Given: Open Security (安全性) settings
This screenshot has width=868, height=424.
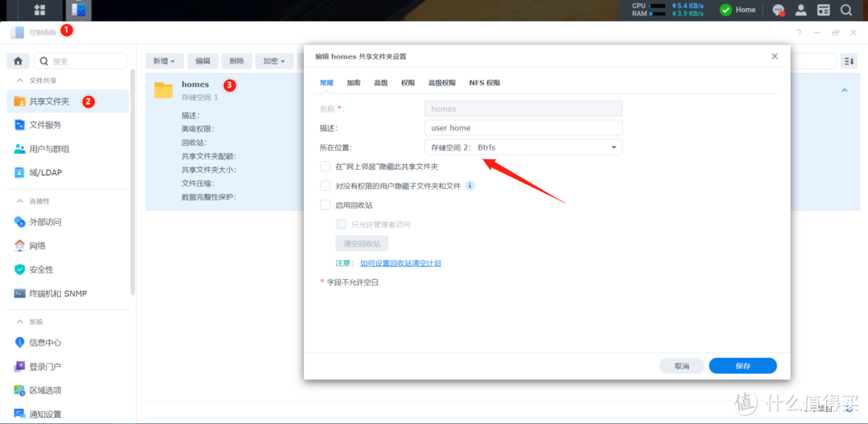Looking at the screenshot, I should 68,270.
